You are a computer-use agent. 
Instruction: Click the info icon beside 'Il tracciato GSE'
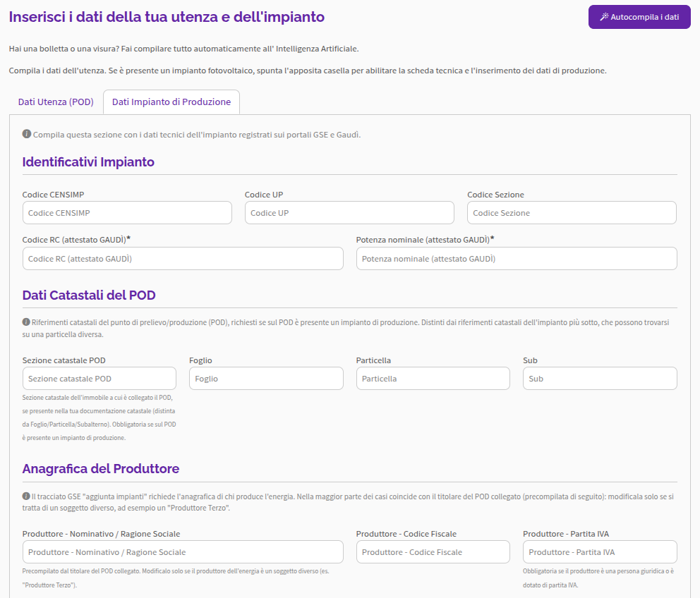click(x=26, y=496)
